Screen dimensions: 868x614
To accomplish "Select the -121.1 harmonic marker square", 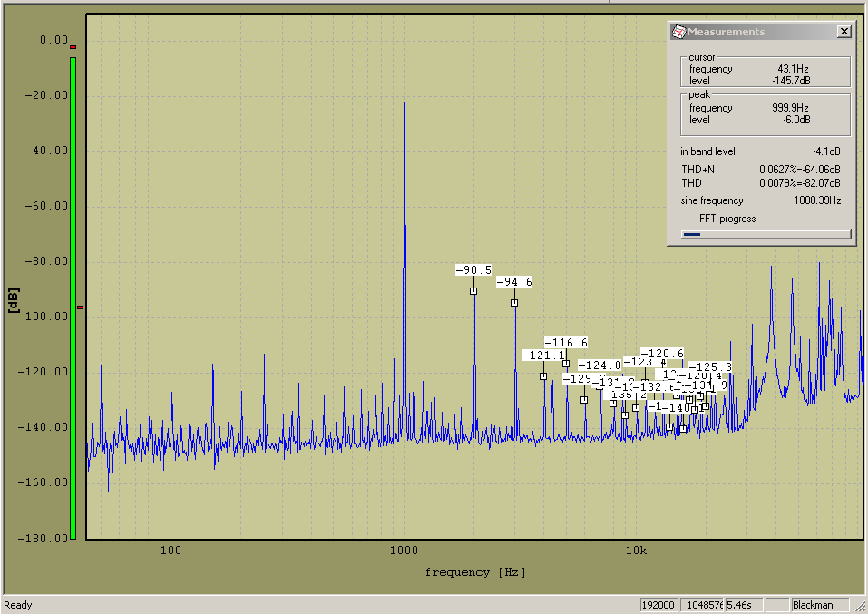I will point(543,376).
